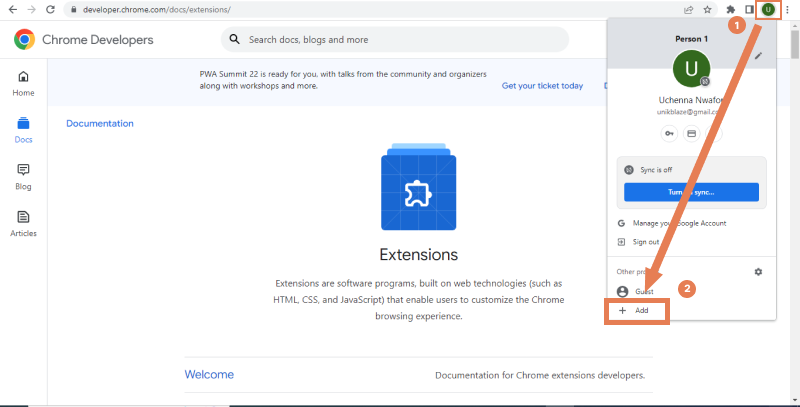This screenshot has width=800, height=407.
Task: Open the profile avatar in the toolbar
Action: coord(768,10)
